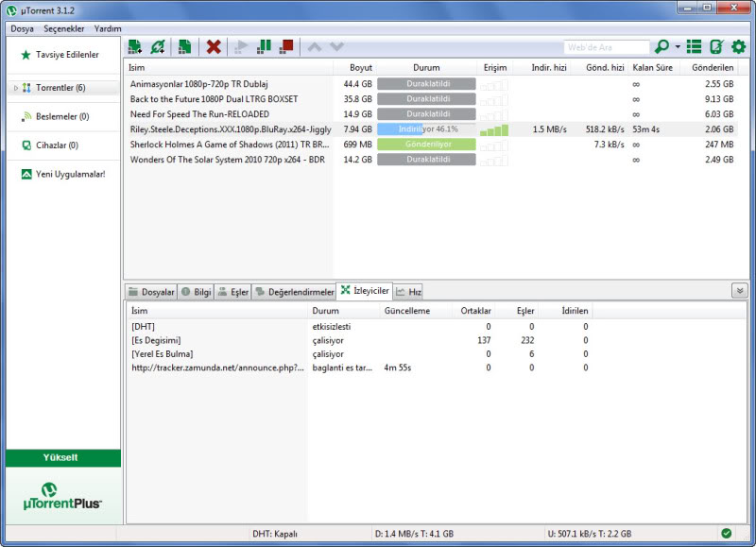The width and height of the screenshot is (756, 547).
Task: Move torrent down the queue arrow
Action: pyautogui.click(x=336, y=46)
